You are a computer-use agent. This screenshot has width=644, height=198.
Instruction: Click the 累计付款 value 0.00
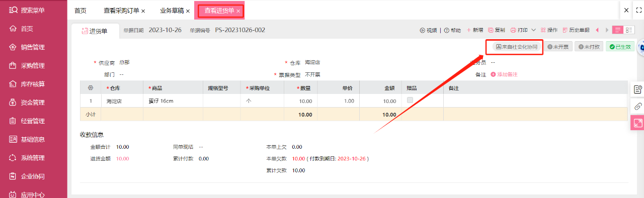(x=204, y=159)
